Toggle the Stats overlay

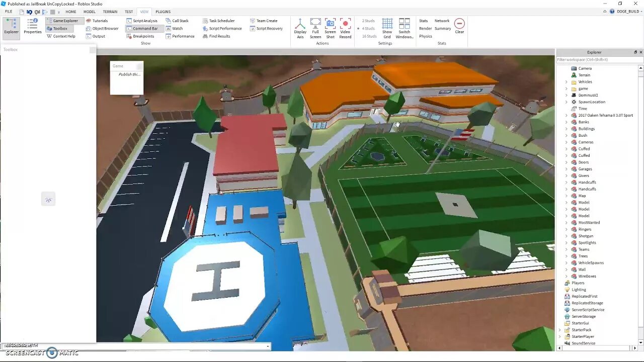(424, 21)
